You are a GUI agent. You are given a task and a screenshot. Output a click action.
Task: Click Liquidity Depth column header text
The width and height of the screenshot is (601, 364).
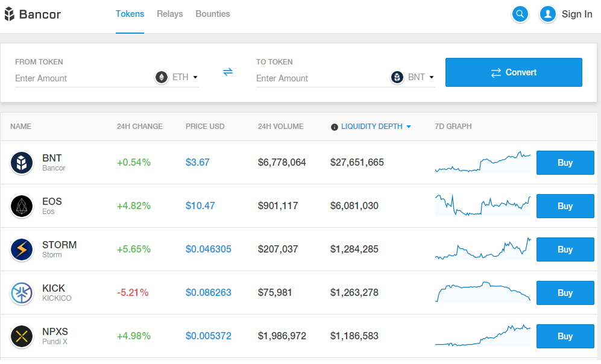[372, 127]
